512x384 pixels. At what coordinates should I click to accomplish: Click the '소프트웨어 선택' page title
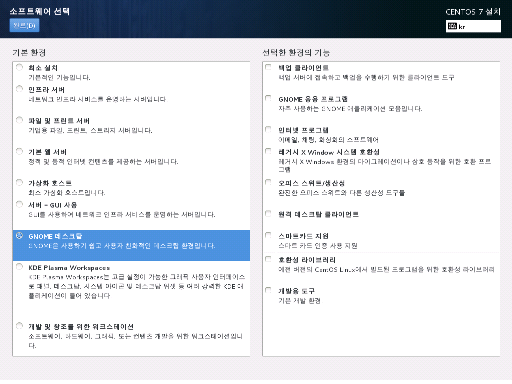pyautogui.click(x=40, y=11)
